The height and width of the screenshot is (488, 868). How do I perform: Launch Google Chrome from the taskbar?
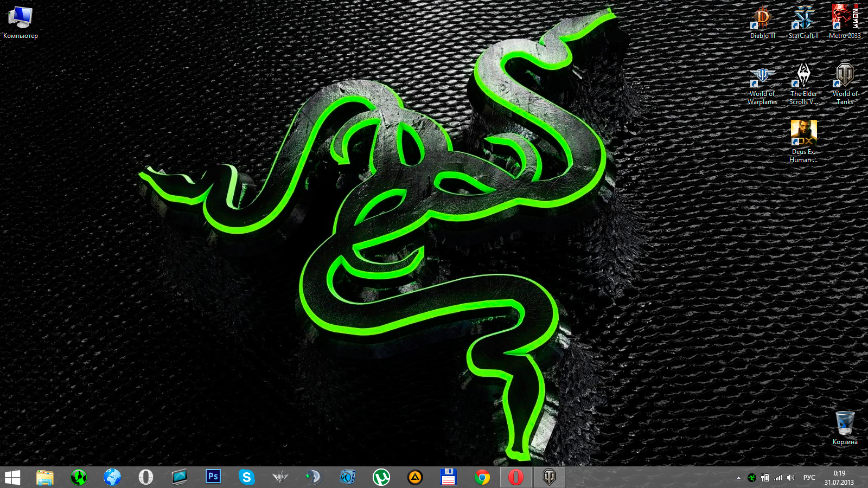(x=482, y=478)
